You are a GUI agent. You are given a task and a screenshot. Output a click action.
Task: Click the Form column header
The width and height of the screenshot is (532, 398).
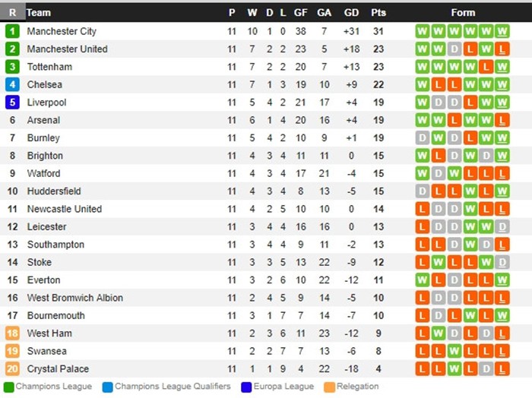click(x=462, y=12)
